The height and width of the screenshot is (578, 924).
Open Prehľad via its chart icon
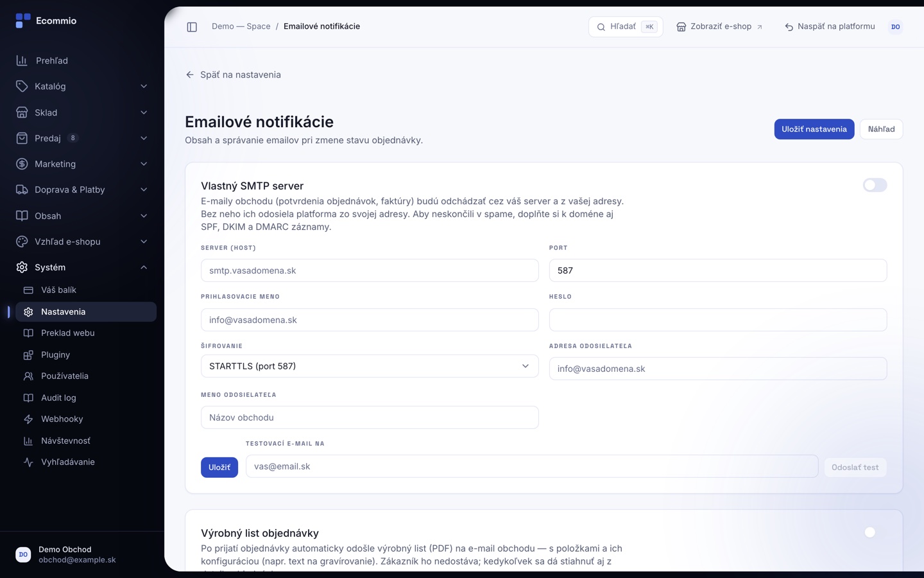pyautogui.click(x=22, y=60)
